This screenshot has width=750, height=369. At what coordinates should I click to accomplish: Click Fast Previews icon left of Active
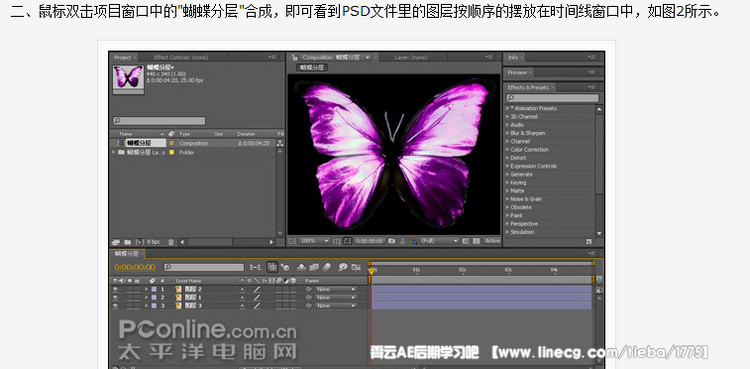(x=465, y=241)
